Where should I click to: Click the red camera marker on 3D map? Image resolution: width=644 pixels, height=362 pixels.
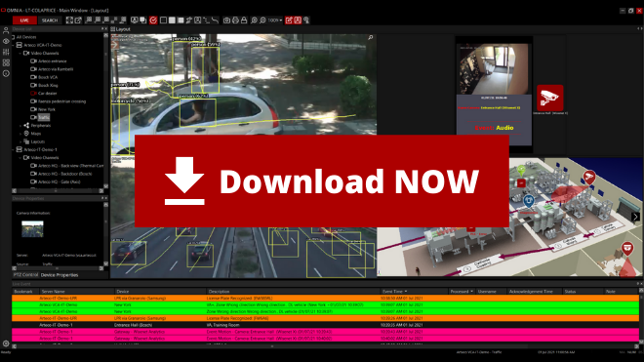(589, 178)
